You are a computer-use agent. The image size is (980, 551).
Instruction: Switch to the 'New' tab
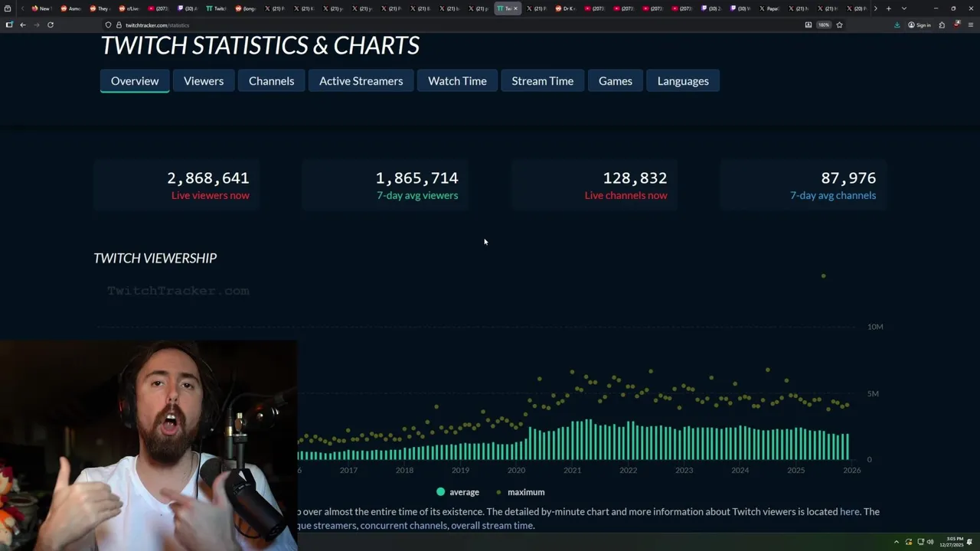click(41, 8)
